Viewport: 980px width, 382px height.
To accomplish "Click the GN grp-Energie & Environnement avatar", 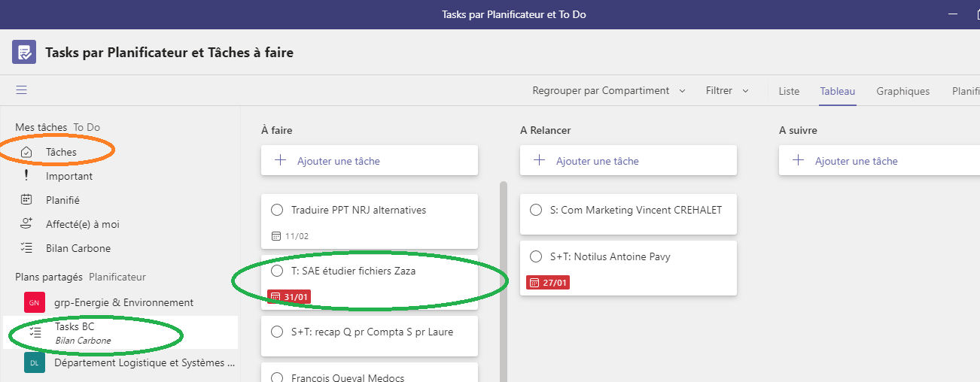I will tap(34, 302).
